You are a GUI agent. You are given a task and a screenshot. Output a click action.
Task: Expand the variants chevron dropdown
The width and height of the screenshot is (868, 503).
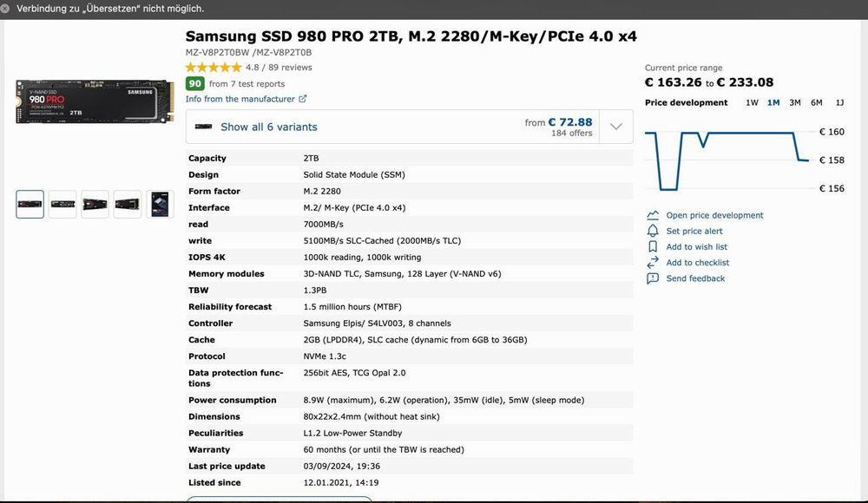click(x=616, y=127)
